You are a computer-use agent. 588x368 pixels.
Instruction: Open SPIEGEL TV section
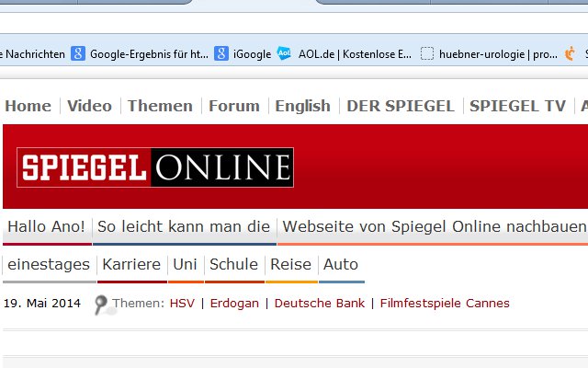click(x=517, y=106)
